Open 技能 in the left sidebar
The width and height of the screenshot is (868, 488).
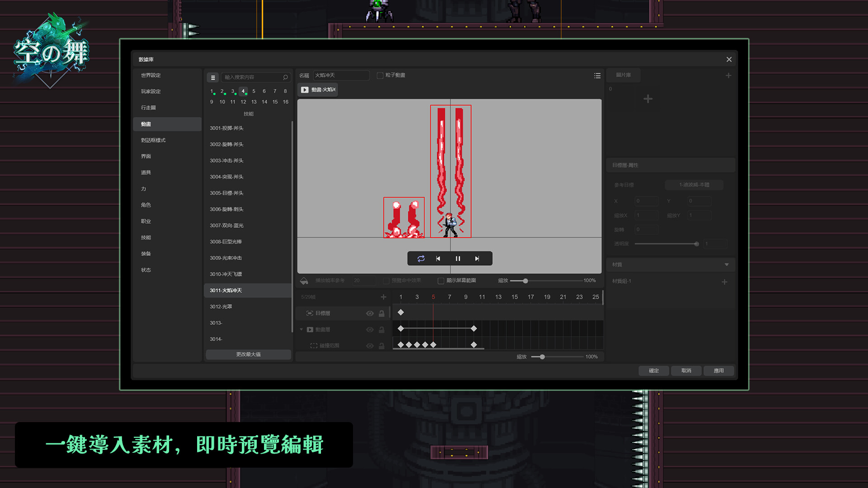click(146, 237)
